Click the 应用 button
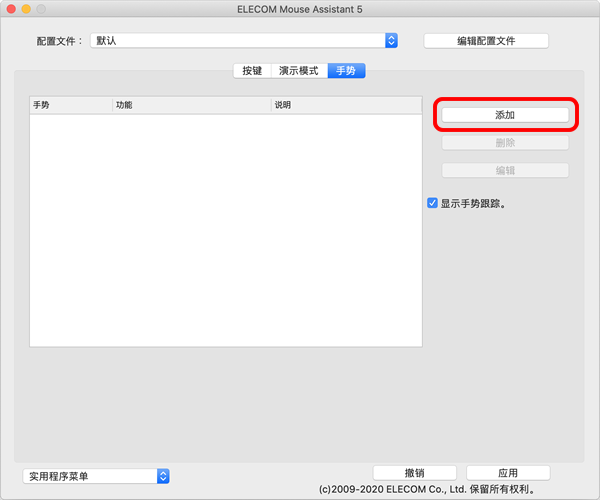 [508, 473]
